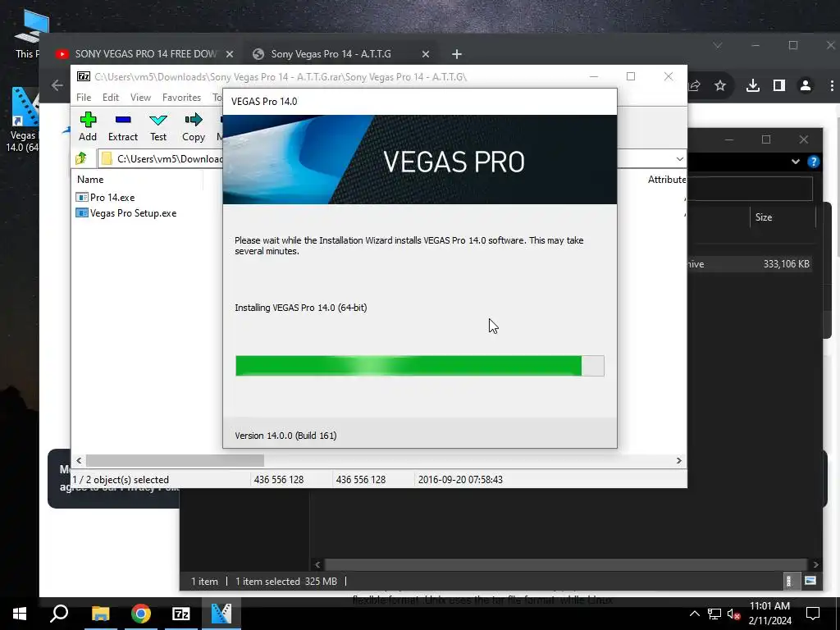Click the Test toolbar icon in 7-Zip
This screenshot has width=840, height=630.
point(158,126)
